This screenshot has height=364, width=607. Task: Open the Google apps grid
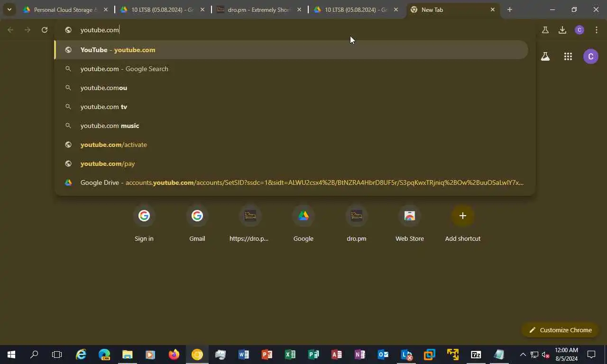[568, 57]
